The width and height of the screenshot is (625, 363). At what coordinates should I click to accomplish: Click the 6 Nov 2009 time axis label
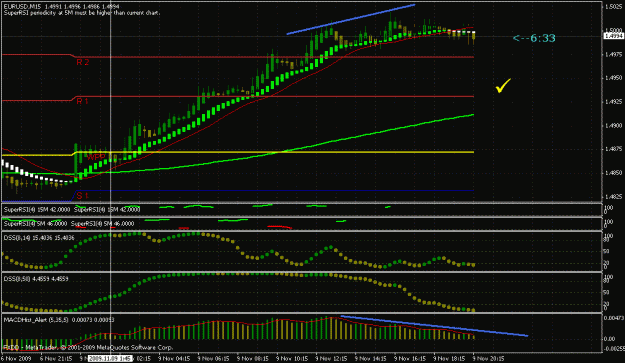tap(15, 359)
